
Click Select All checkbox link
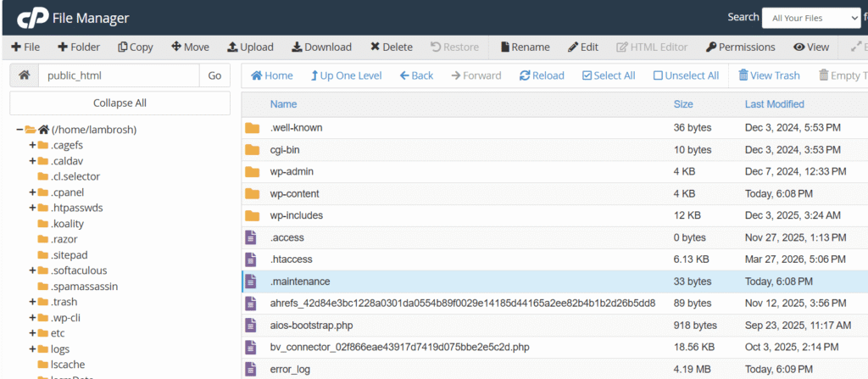(609, 75)
